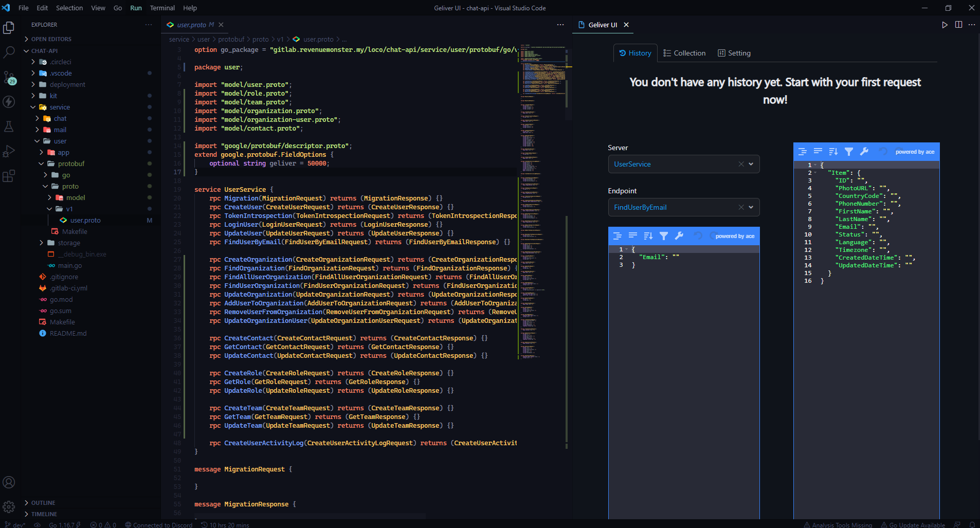
Task: Close the user.proto tab
Action: 221,25
